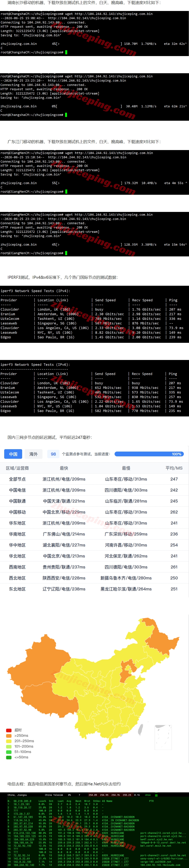Image resolution: width=189 pixels, height=868 pixels.
Task: Select the 东北地区 row label
Action: tap(17, 589)
